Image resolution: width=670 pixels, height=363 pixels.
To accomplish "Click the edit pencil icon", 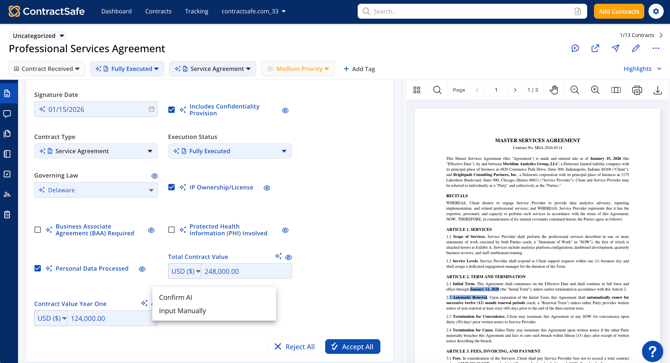I will click(636, 48).
